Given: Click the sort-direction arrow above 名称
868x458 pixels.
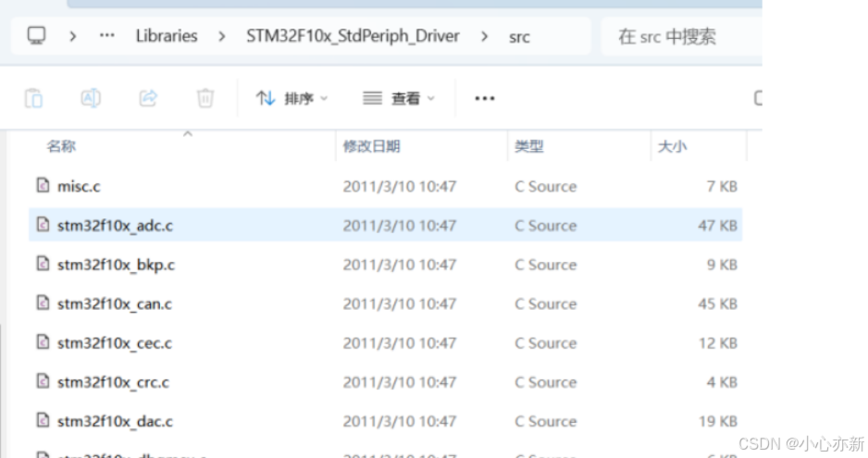Looking at the screenshot, I should tap(188, 134).
